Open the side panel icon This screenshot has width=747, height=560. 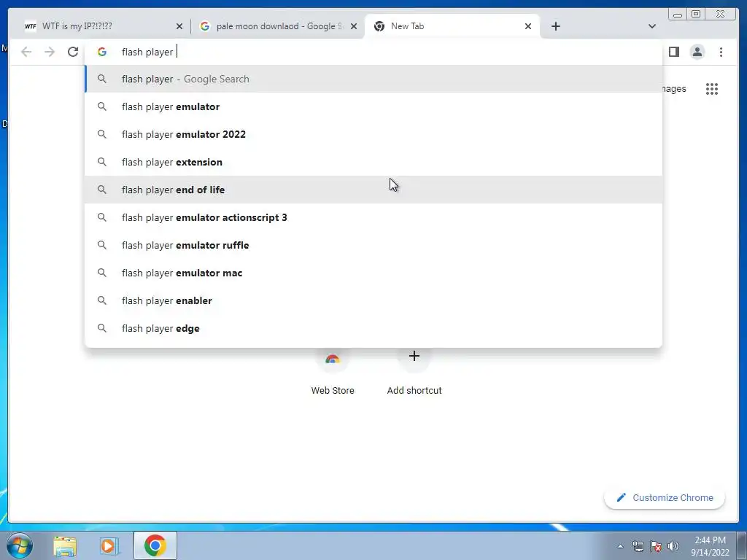[673, 52]
